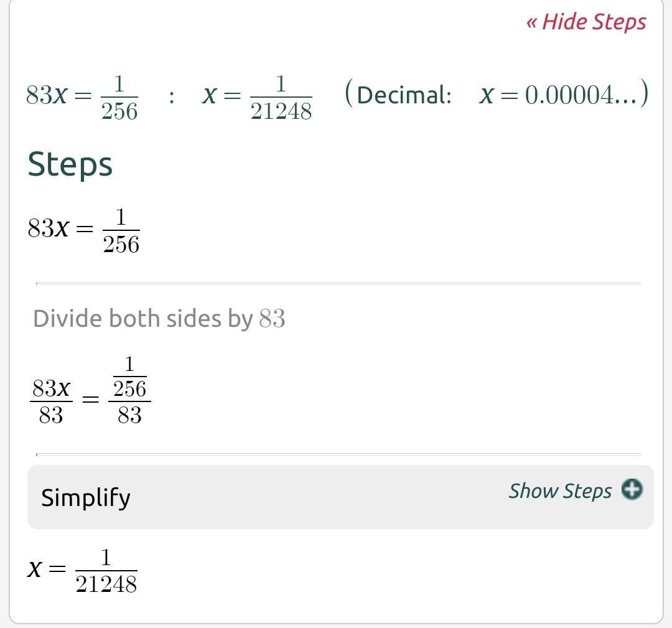Viewport: 672px width, 628px height.
Task: Expand Show Steps text in Simplify row
Action: coord(560,491)
